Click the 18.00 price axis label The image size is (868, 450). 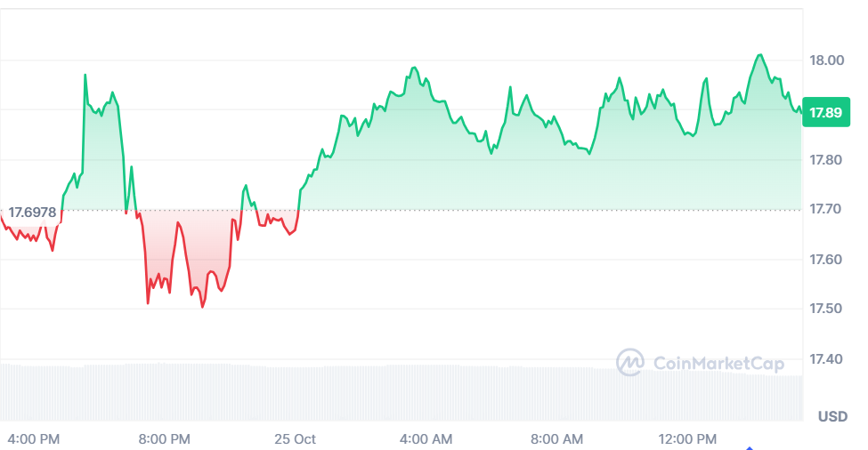tap(826, 60)
